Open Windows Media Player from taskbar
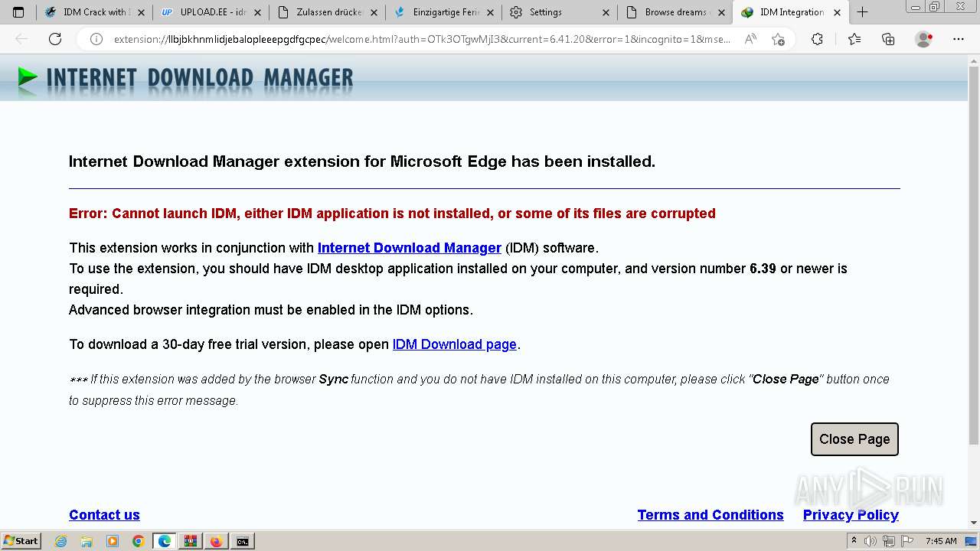980x551 pixels. coord(113,541)
